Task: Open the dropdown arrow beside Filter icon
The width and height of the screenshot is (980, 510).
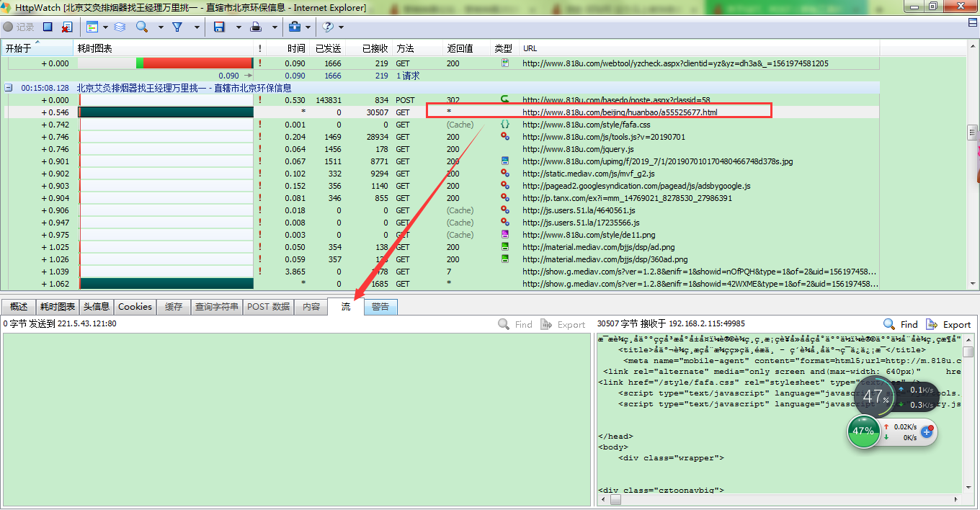Action: (x=195, y=27)
